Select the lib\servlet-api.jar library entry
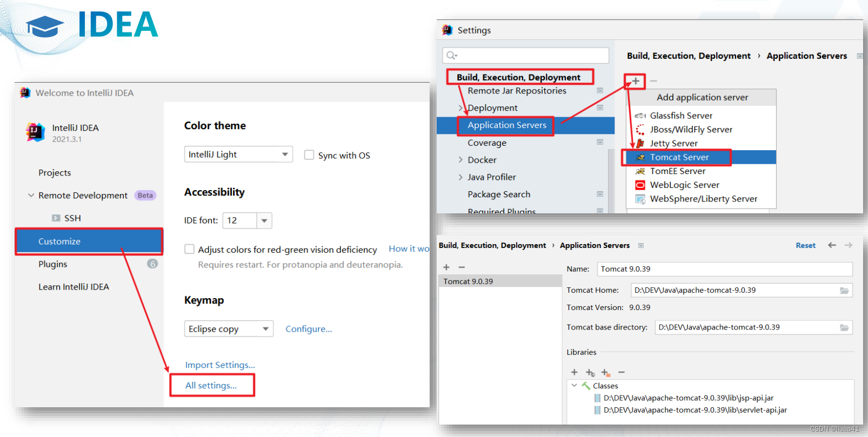The height and width of the screenshot is (437, 868). coord(695,410)
